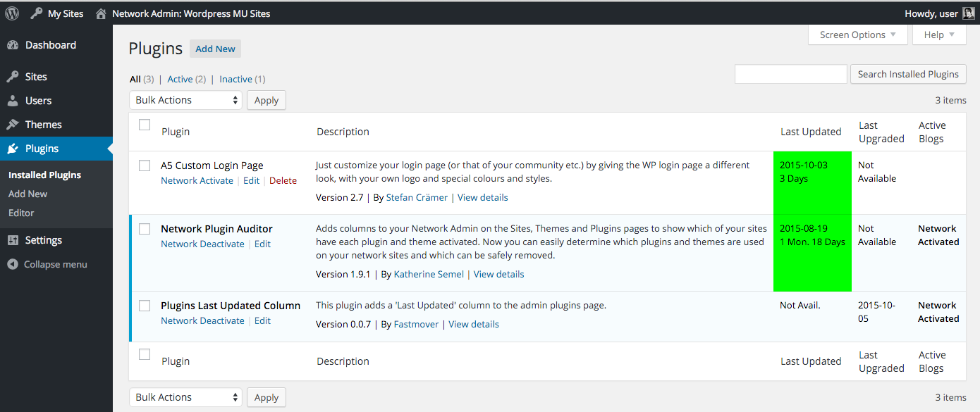The width and height of the screenshot is (980, 412).
Task: Click inside the plugin search field
Action: click(x=791, y=74)
